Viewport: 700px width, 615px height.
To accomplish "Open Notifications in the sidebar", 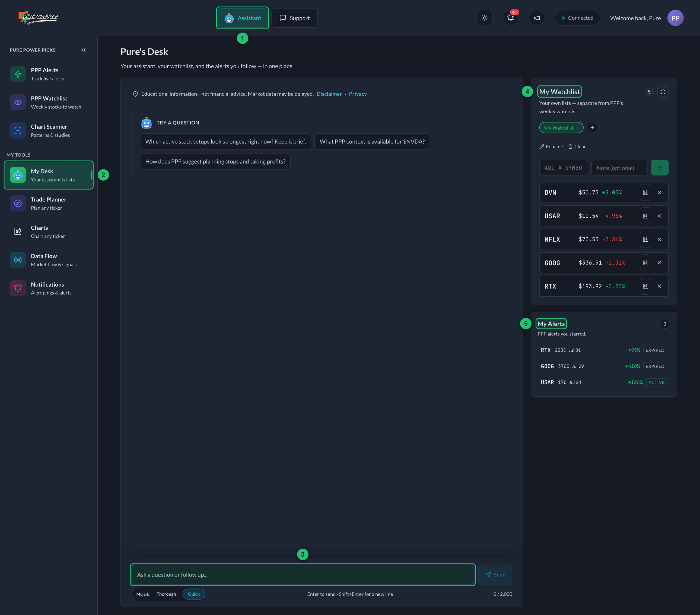I will click(48, 288).
